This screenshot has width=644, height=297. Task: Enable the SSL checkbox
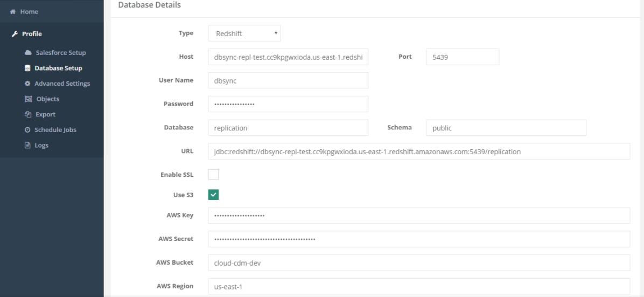(213, 175)
